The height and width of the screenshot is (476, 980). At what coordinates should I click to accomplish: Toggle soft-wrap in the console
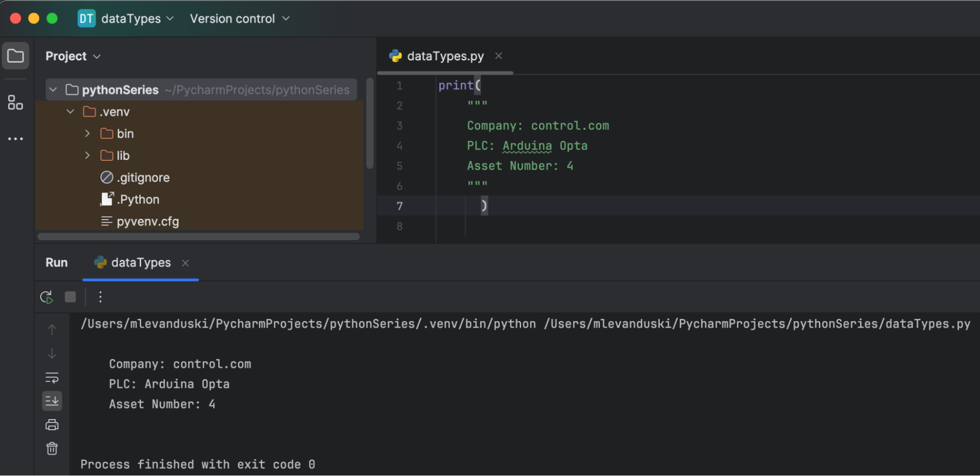pos(52,377)
